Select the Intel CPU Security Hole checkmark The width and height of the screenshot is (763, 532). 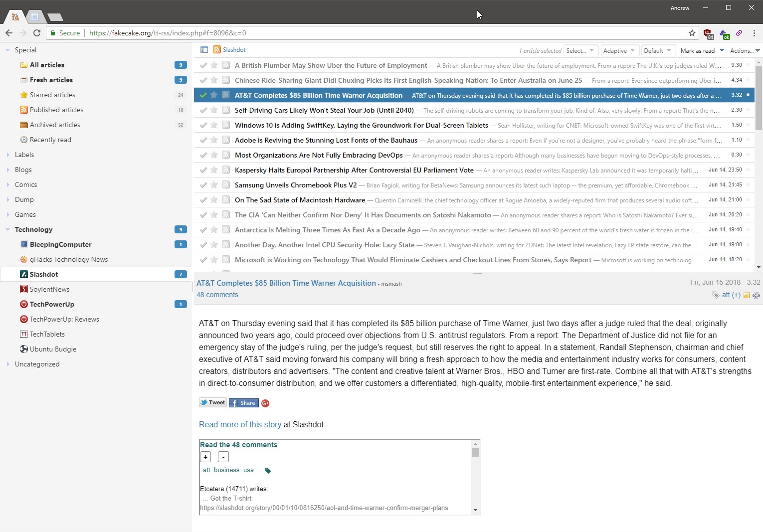[x=203, y=245]
